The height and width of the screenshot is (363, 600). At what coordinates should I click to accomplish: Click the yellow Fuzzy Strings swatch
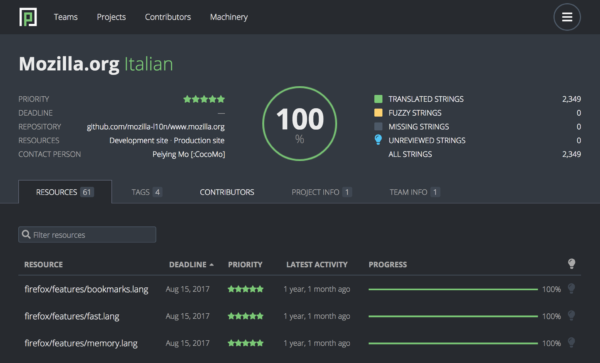(x=378, y=113)
